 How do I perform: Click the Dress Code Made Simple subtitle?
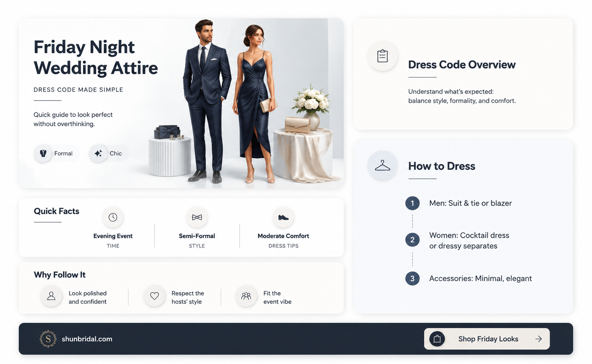click(78, 90)
